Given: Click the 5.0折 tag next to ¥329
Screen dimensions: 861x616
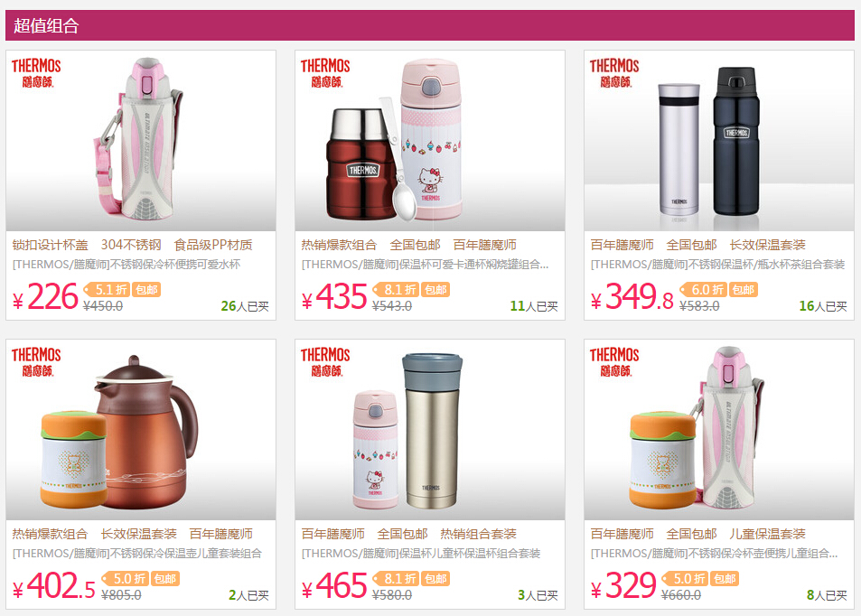Looking at the screenshot, I should click(685, 578).
